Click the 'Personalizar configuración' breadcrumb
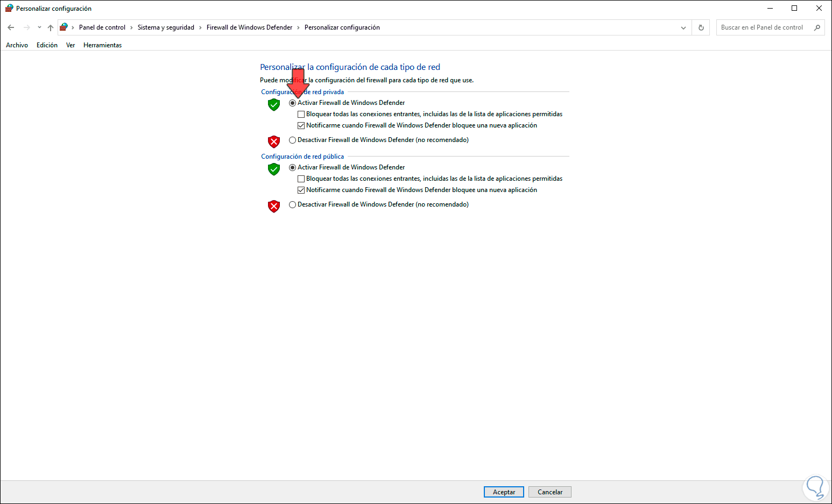The height and width of the screenshot is (504, 832). coord(342,27)
